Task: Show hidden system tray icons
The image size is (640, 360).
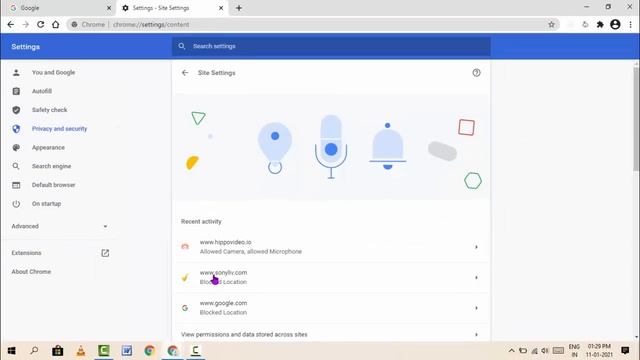Action: point(511,351)
